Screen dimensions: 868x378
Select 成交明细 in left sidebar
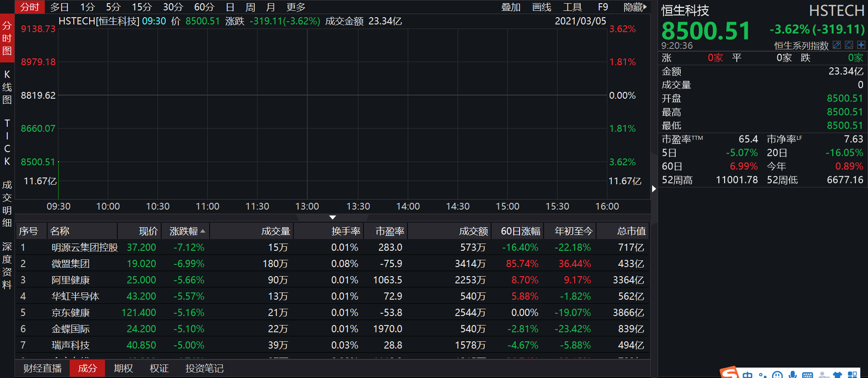(x=7, y=204)
